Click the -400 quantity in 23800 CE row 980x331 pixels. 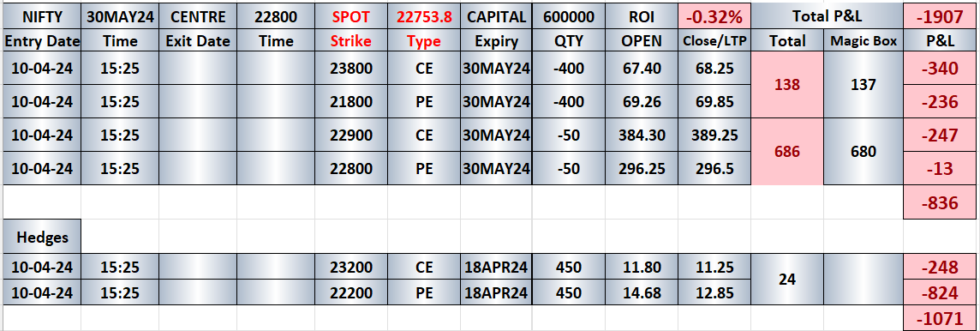[568, 69]
